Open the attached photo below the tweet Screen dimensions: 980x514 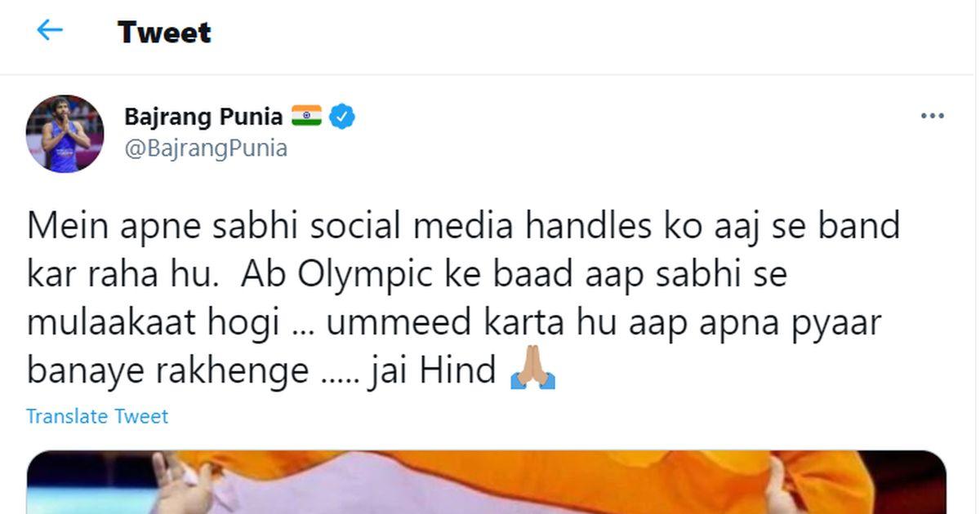coord(487,482)
